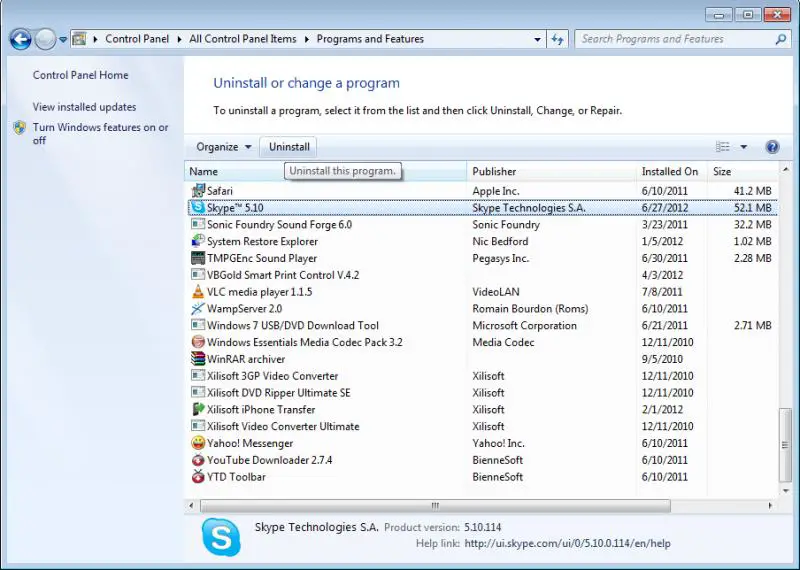The height and width of the screenshot is (570, 800).
Task: Click the Skype 5.10 icon in list
Action: (198, 208)
